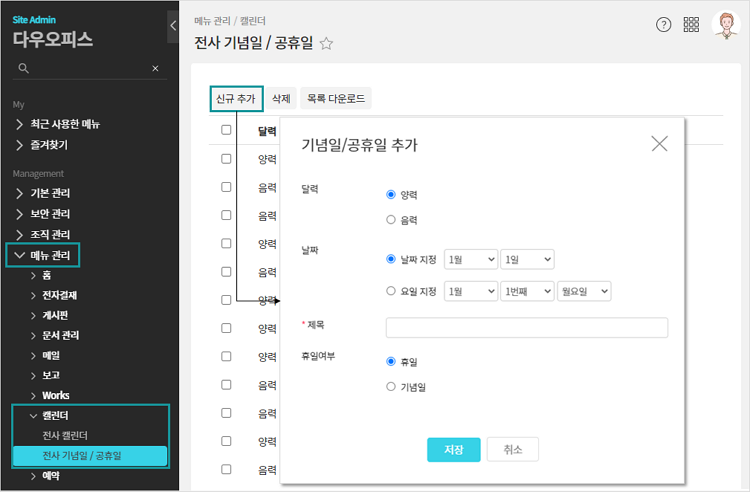
Task: Open the 1일 day dropdown
Action: point(527,259)
